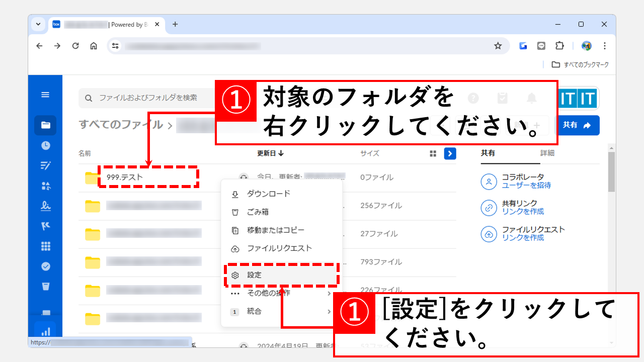Screen dimensions: 644x362
Task: Expand 統合 submenu
Action: click(282, 312)
